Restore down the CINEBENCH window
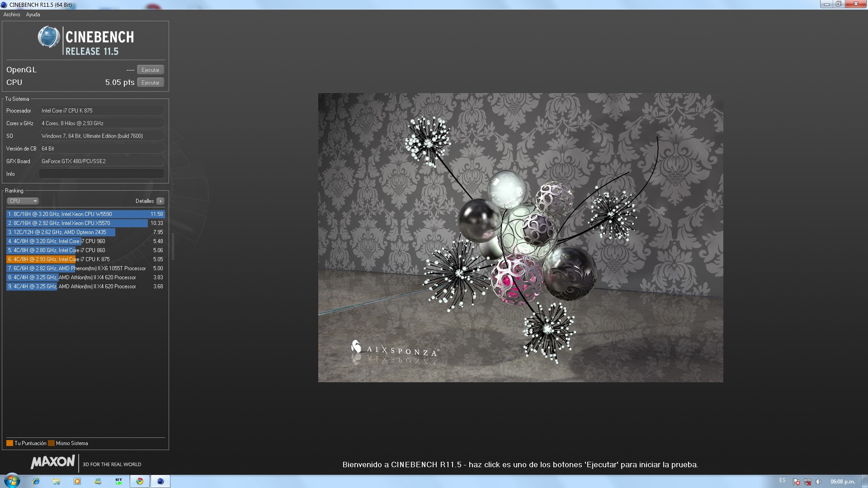 (839, 4)
